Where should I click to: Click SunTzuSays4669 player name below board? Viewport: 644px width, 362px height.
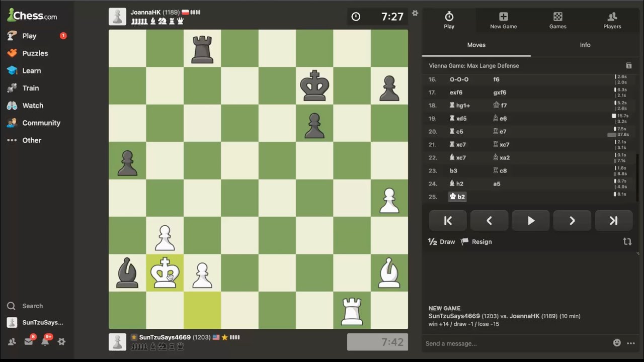tap(165, 337)
